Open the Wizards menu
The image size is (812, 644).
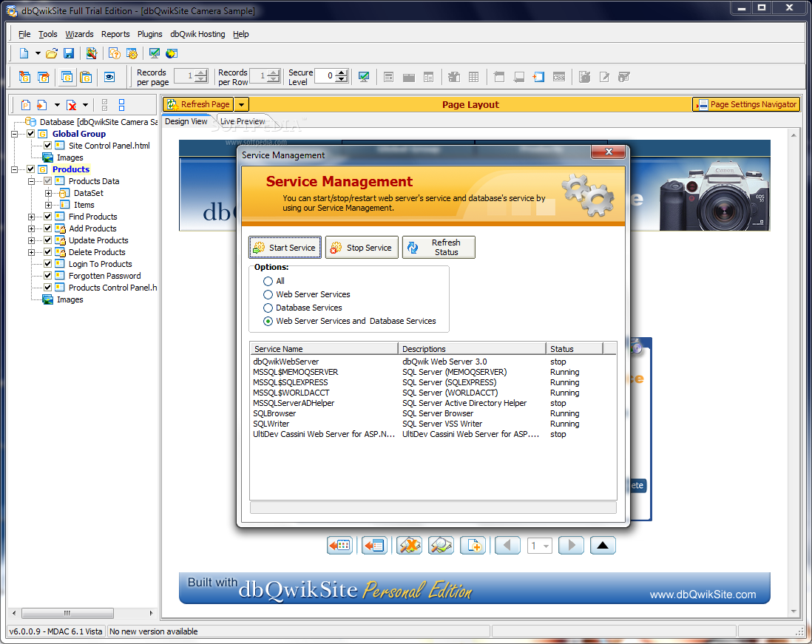point(79,34)
